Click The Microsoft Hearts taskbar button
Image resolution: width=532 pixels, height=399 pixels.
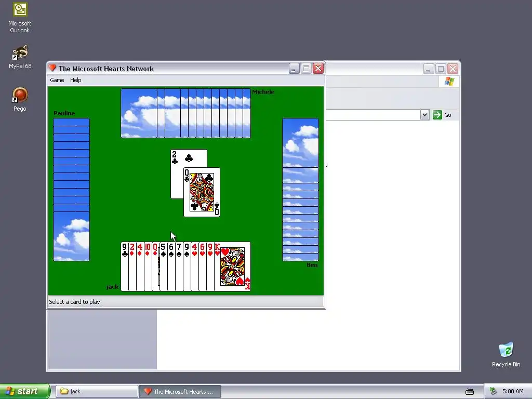point(180,391)
